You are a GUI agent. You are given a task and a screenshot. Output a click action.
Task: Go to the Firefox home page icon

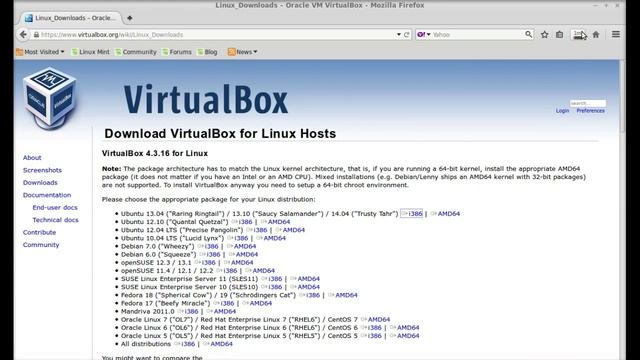click(596, 35)
